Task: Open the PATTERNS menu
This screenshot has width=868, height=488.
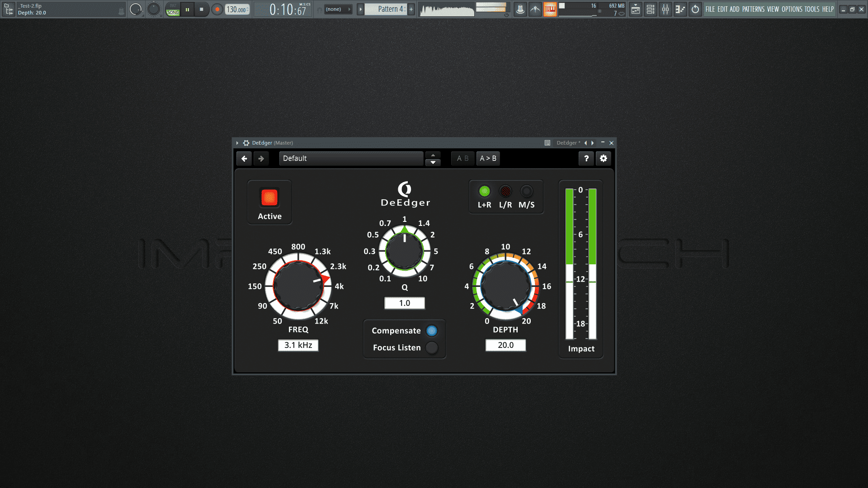Action: [x=753, y=9]
